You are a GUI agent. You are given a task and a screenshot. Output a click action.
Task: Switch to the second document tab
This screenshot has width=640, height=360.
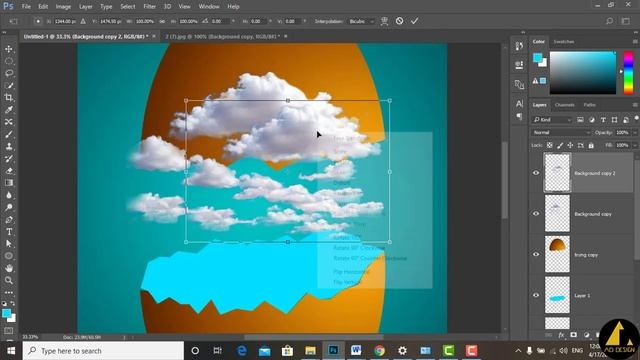pos(222,36)
